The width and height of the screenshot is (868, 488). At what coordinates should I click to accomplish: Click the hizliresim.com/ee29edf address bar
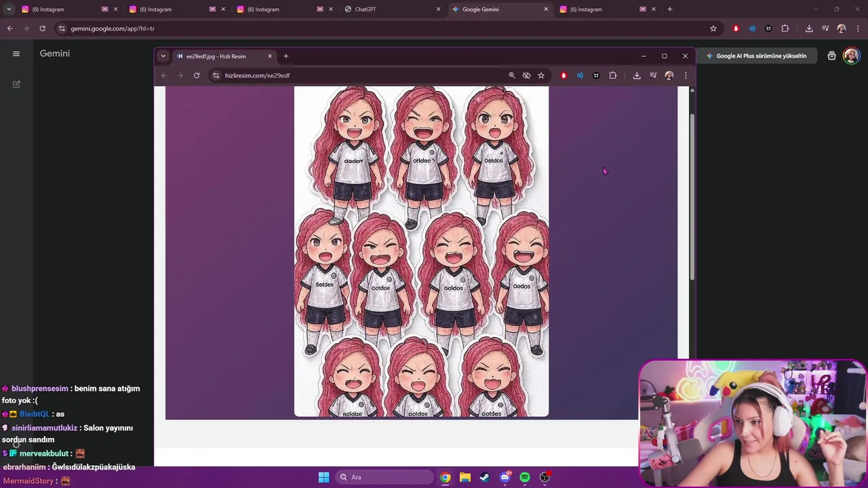tap(379, 75)
